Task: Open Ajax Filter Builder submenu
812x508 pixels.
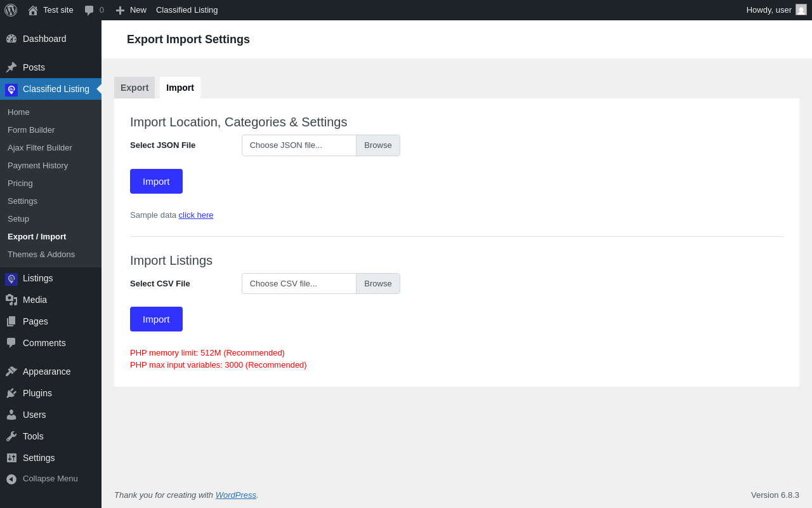Action: click(40, 148)
